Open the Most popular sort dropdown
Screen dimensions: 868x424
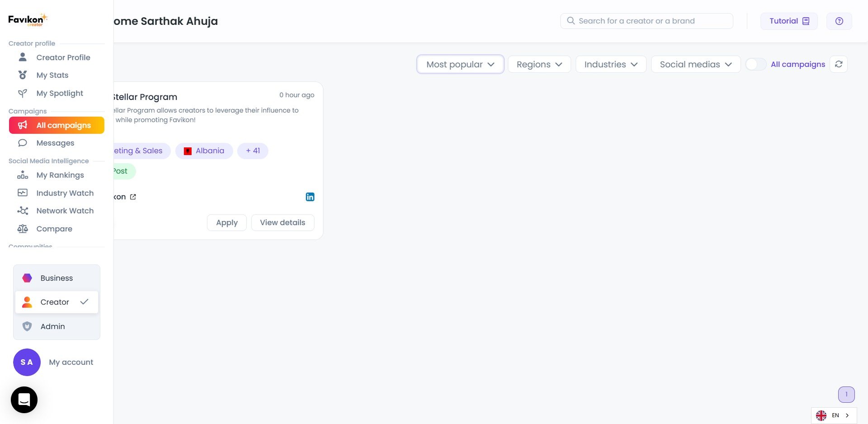pyautogui.click(x=460, y=64)
